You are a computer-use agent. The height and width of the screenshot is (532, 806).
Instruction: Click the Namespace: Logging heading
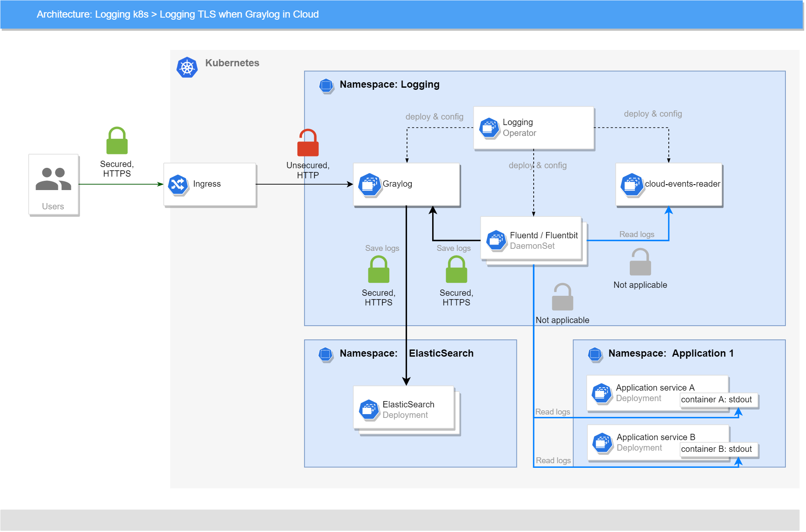tap(389, 84)
